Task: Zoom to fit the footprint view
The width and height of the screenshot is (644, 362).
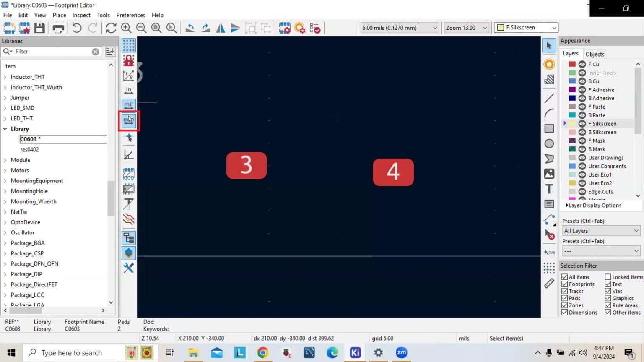Action: pos(156,28)
